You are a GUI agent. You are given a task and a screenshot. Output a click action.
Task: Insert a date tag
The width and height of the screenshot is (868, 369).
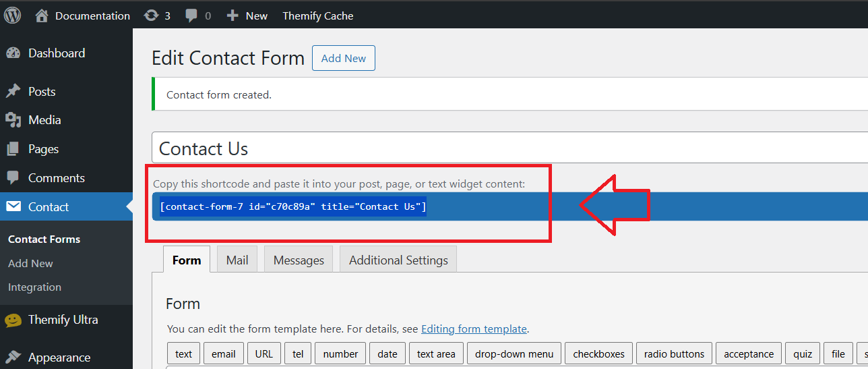(387, 353)
